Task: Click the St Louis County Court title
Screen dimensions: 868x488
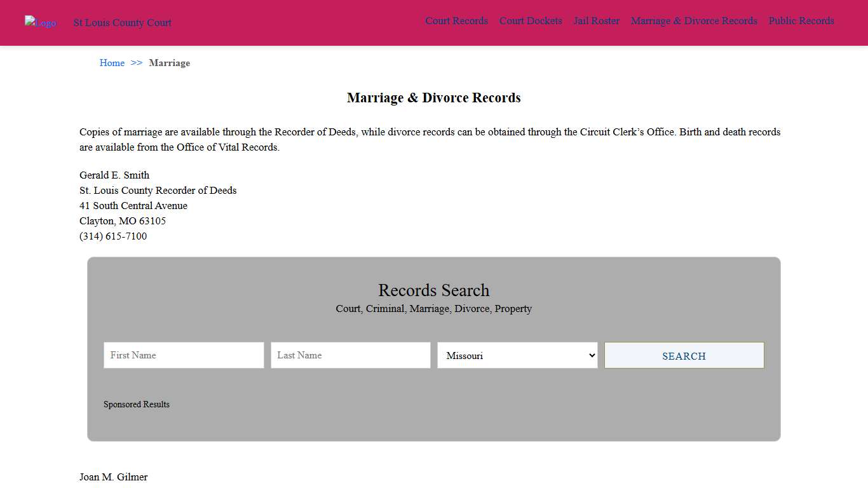Action: tap(122, 23)
